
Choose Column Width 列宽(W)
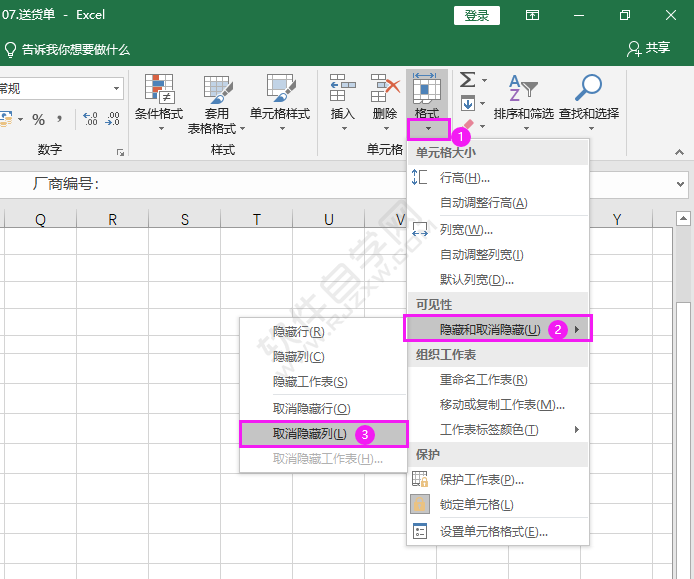(x=498, y=230)
